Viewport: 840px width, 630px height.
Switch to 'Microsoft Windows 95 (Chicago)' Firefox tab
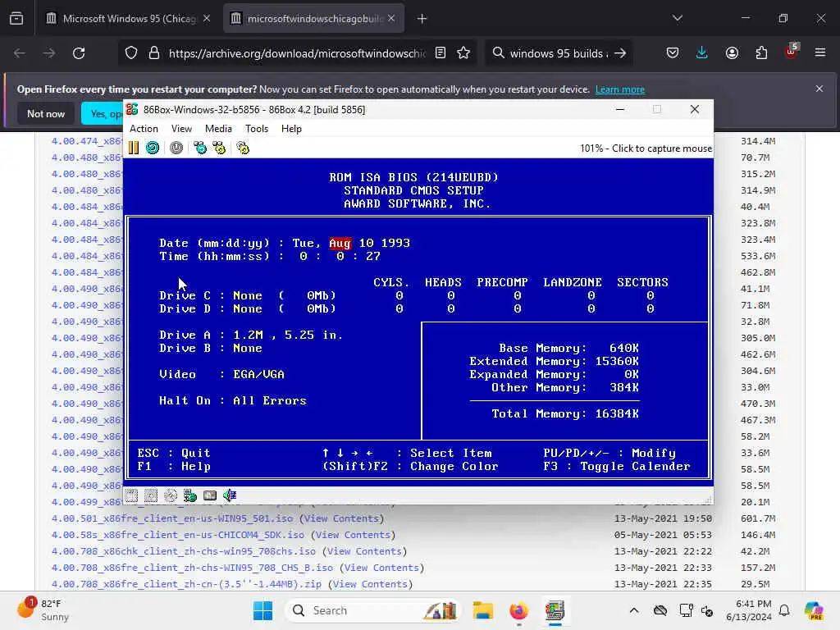[129, 19]
